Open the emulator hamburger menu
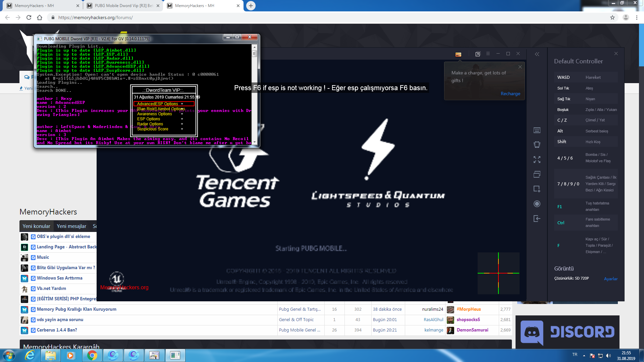Viewport: 644px width, 362px height. click(x=488, y=54)
